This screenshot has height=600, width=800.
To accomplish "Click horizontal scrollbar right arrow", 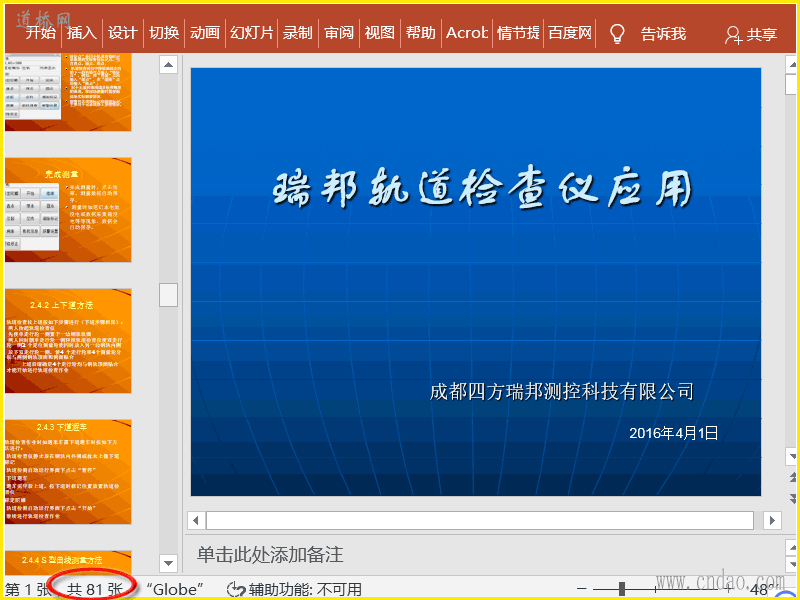I will coord(772,521).
